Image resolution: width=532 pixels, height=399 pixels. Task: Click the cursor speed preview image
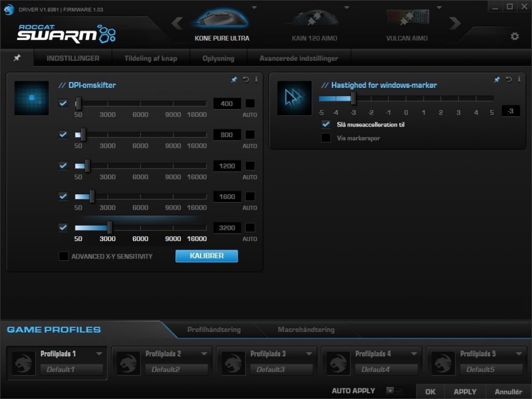295,98
